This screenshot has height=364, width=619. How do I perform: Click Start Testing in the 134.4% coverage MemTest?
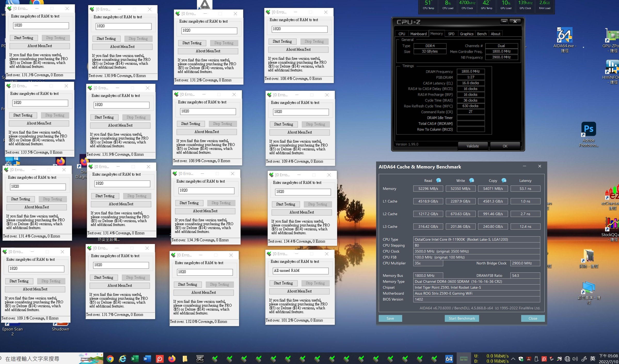285,204
